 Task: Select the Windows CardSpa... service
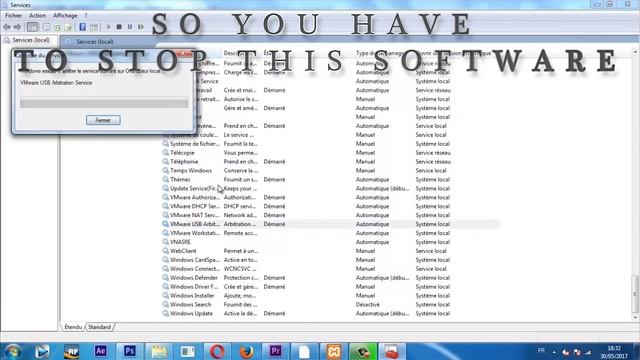pyautogui.click(x=195, y=260)
